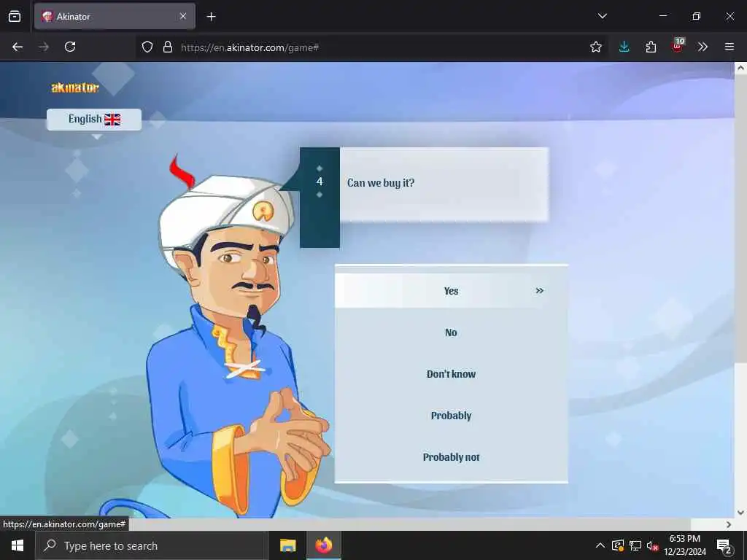The width and height of the screenshot is (747, 560).
Task: Click the question number 4 badge
Action: 320,182
